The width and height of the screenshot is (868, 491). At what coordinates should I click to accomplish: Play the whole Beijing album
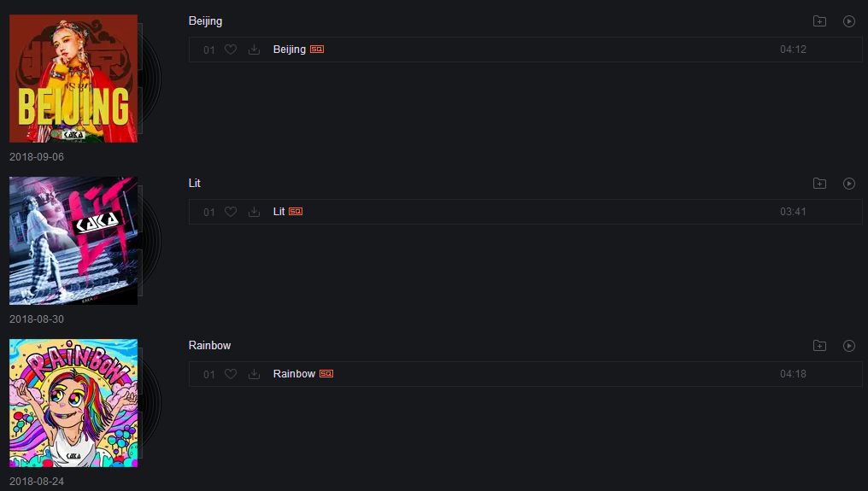[x=848, y=21]
